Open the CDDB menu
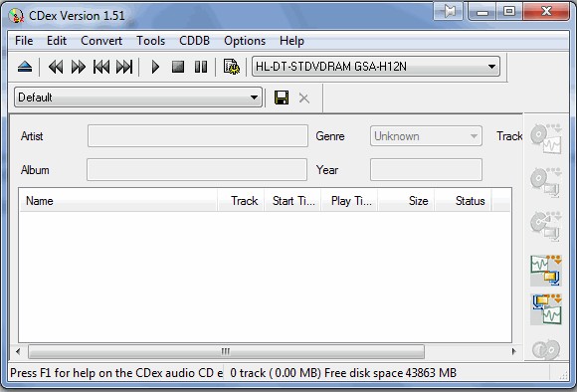This screenshot has height=392, width=577. 194,41
